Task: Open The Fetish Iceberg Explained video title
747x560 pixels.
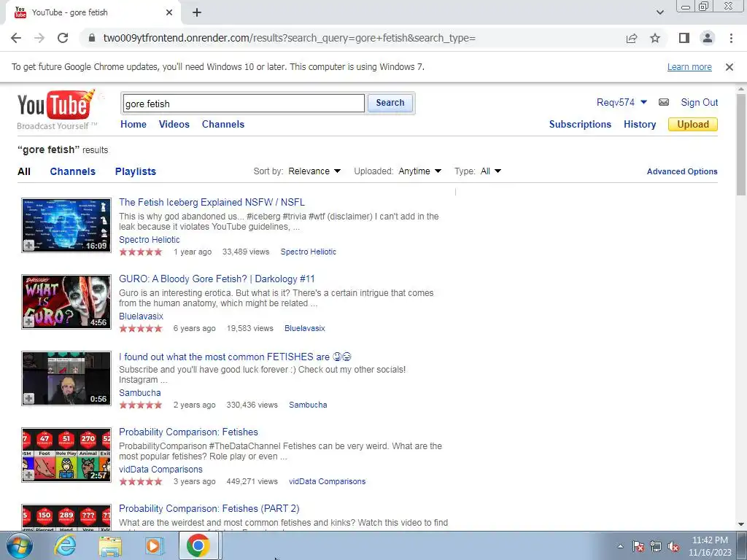Action: pyautogui.click(x=212, y=203)
